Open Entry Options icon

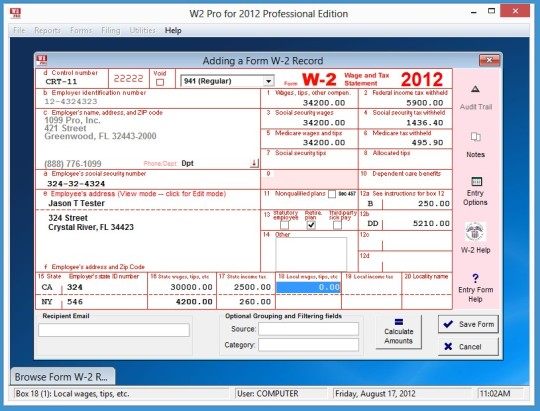pos(476,181)
